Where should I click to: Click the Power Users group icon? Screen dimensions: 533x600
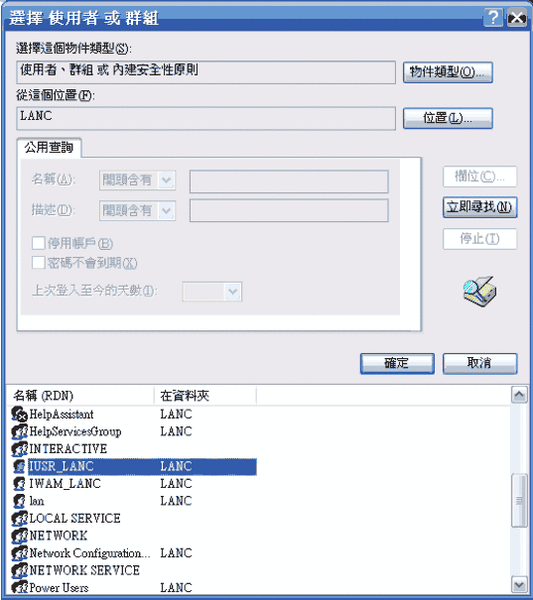[x=20, y=587]
